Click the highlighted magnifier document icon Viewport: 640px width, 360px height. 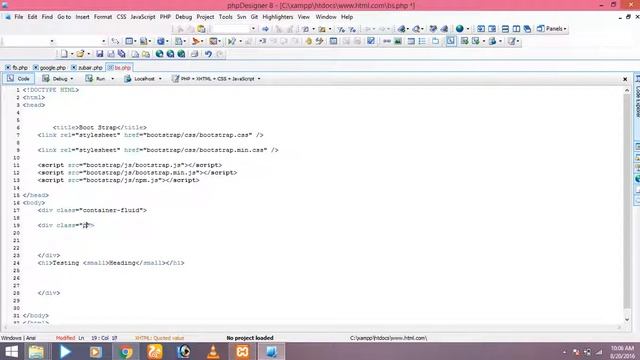(451, 41)
